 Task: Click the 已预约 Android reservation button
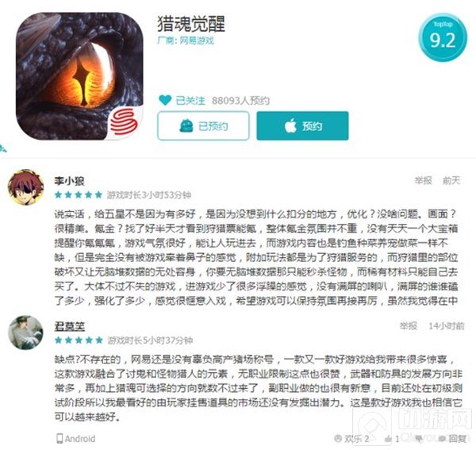(203, 125)
